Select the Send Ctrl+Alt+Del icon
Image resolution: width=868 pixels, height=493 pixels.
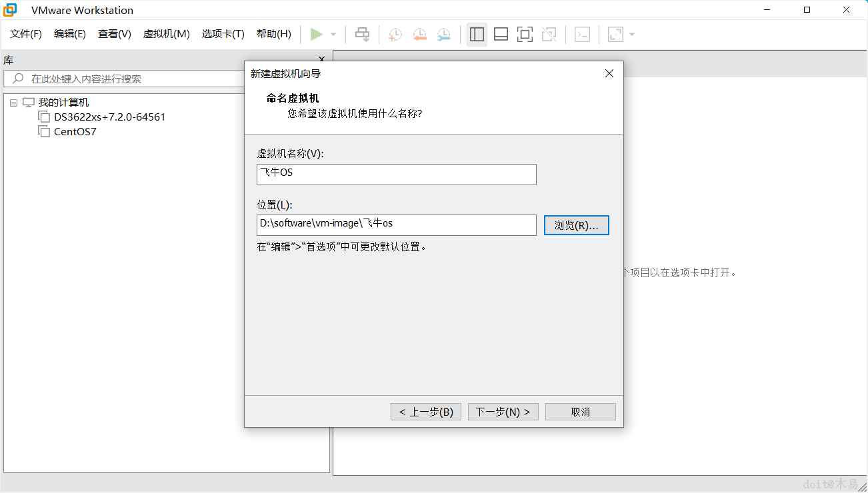362,34
